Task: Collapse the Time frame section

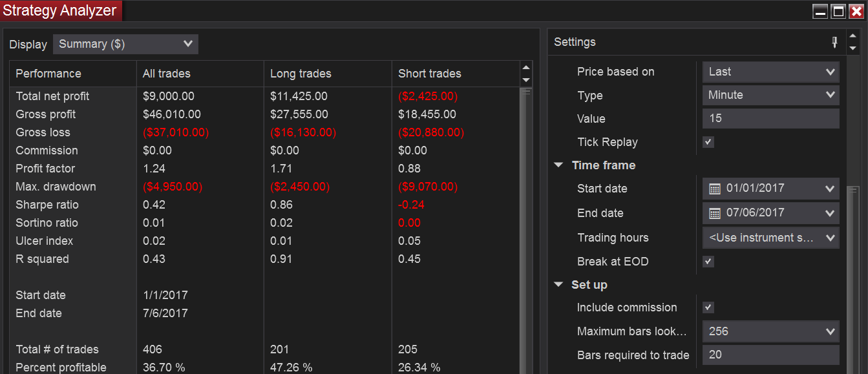Action: [x=558, y=165]
